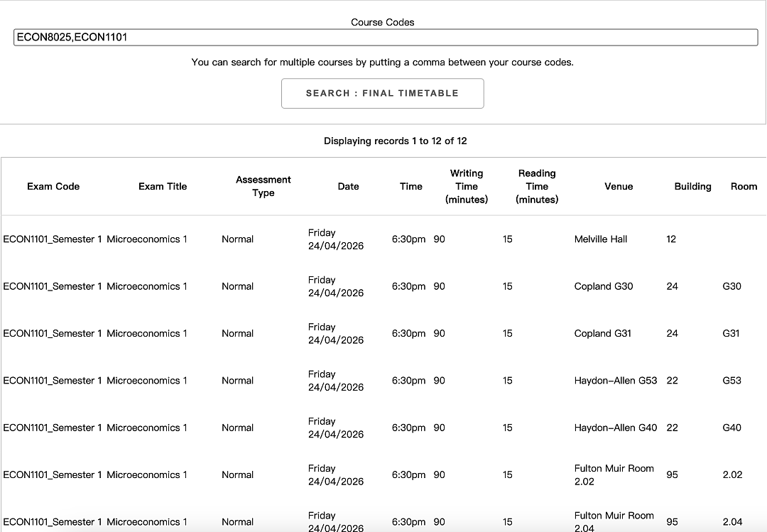Click building 22 in the Haydon-Allen G53 row
Screen dimensions: 767x532
point(672,381)
